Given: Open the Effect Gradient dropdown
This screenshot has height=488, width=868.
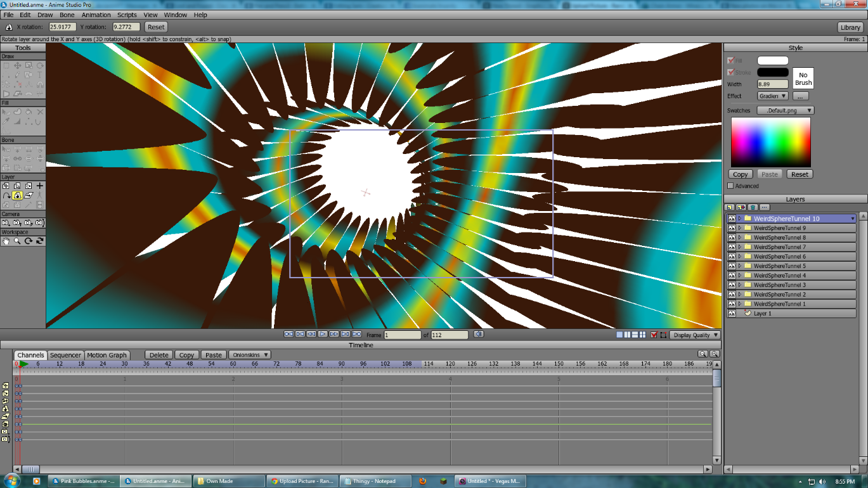Looking at the screenshot, I should point(773,96).
